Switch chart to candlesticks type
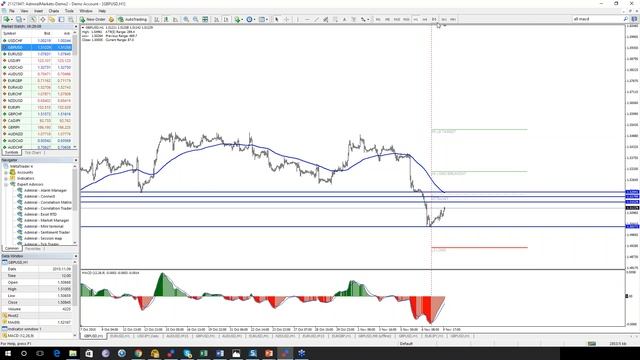Viewport: 640px width, 360px height. pos(166,19)
